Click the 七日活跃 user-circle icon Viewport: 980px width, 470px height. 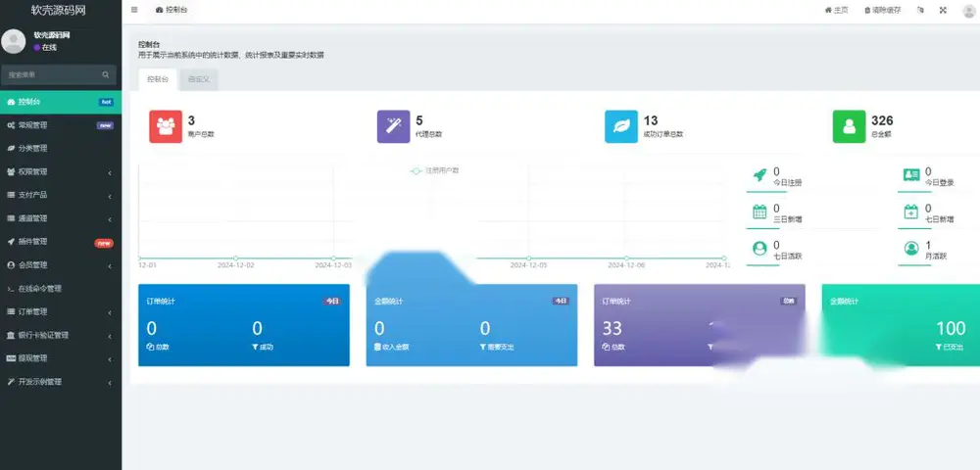pos(760,249)
